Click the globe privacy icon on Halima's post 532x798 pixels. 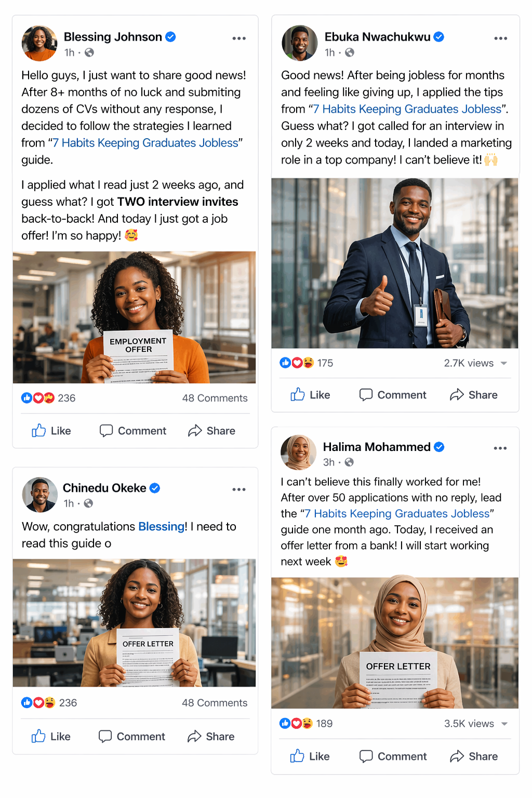[x=349, y=462]
